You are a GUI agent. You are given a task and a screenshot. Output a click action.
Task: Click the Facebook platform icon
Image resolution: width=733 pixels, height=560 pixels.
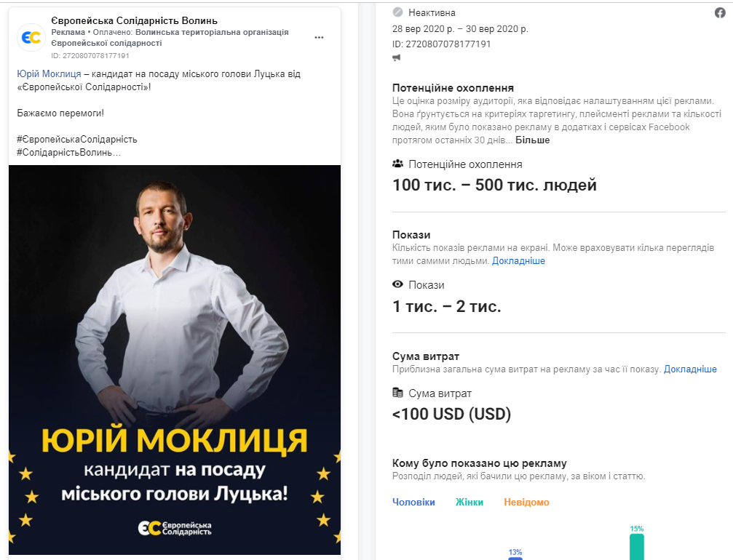(721, 12)
